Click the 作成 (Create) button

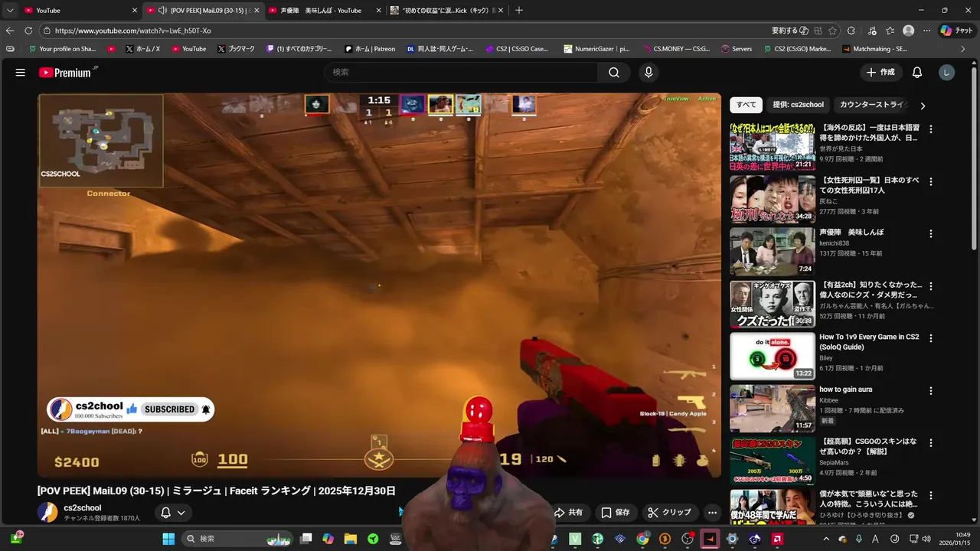click(x=880, y=73)
